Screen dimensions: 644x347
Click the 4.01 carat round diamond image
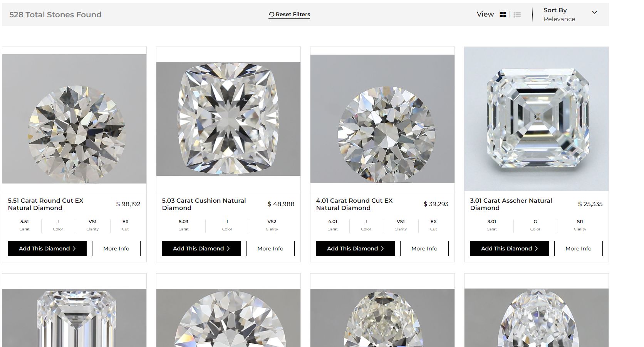tap(382, 119)
